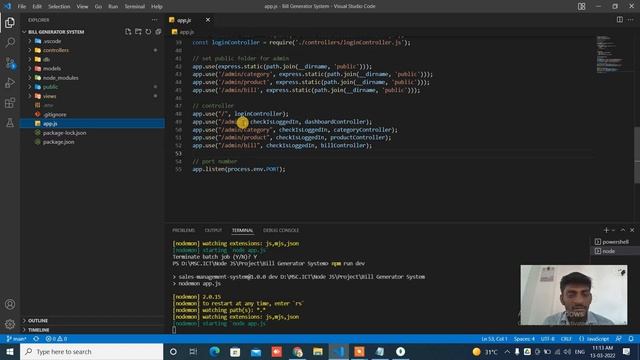Image resolution: width=640 pixels, height=360 pixels.
Task: Open errors and warnings in status bar
Action: (56, 339)
